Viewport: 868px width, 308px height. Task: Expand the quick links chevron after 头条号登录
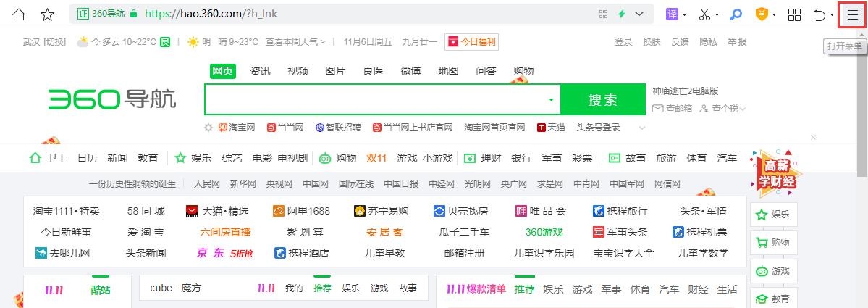(642, 128)
